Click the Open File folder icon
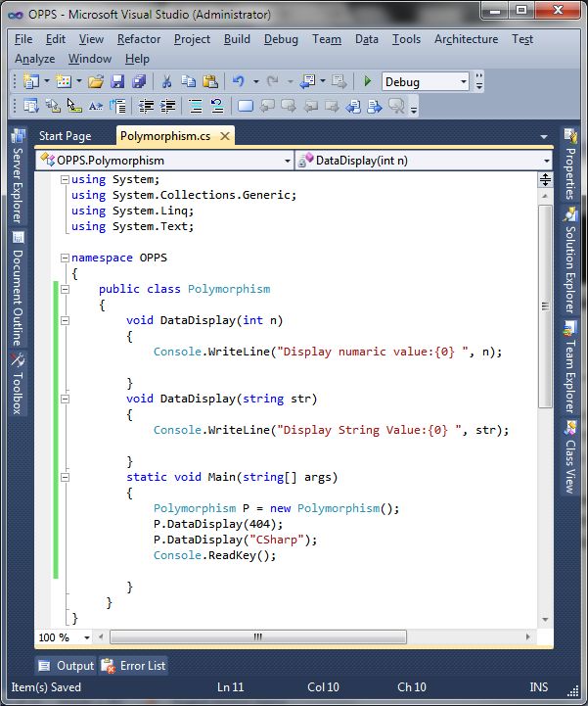The image size is (588, 706). tap(96, 81)
